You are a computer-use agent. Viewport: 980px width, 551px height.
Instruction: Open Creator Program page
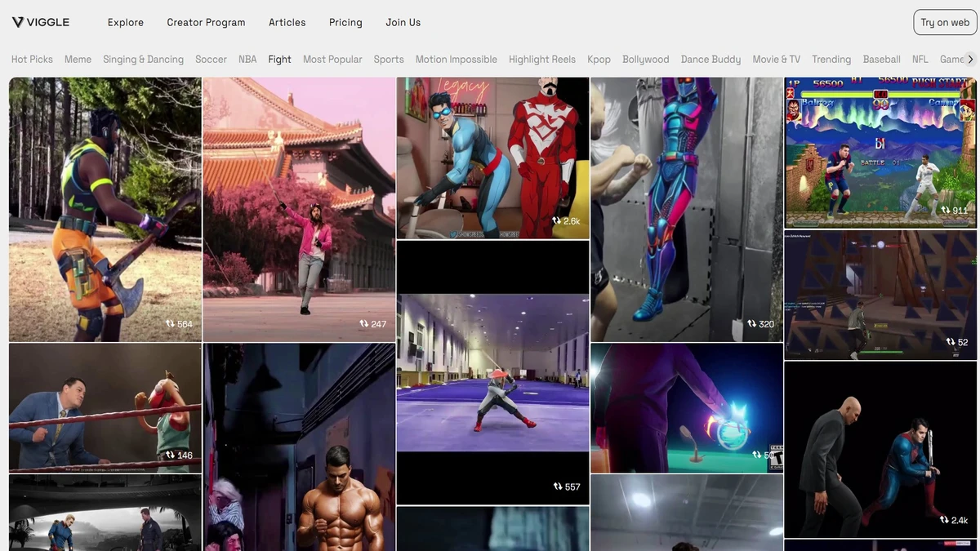click(x=206, y=22)
